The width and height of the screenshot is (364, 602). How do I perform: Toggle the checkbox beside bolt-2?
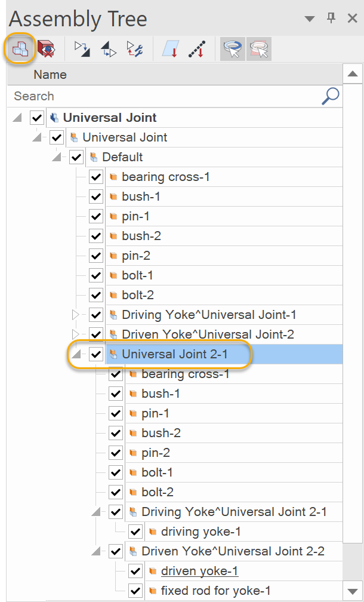click(x=96, y=294)
